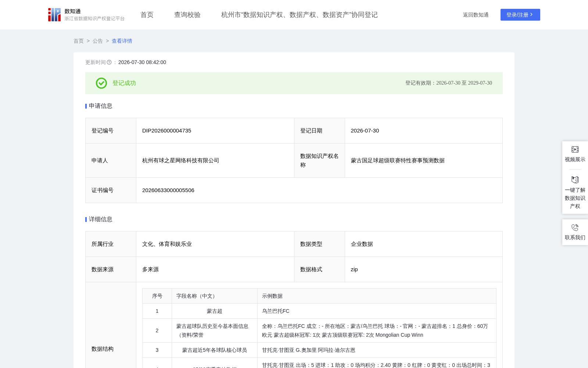Click the 申请信息 section heading

point(101,106)
